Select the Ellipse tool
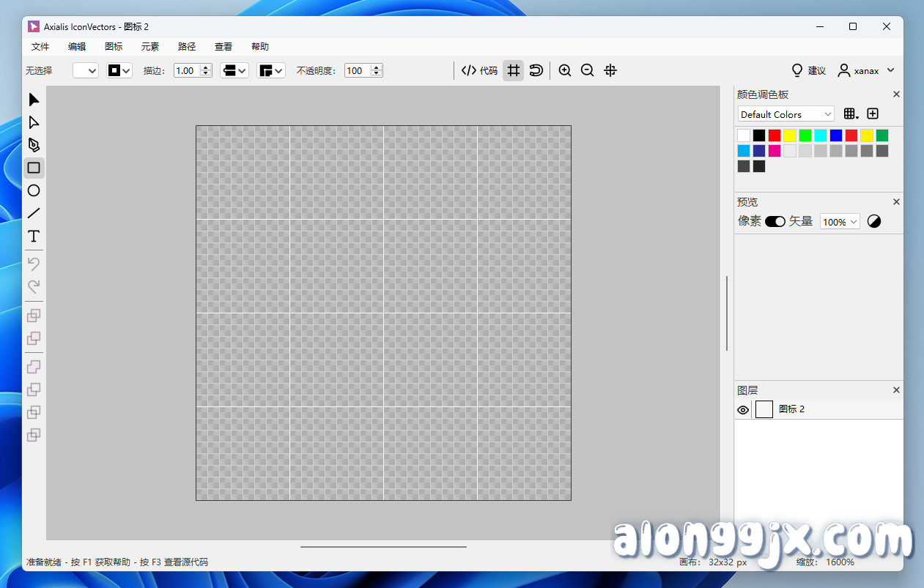 [33, 190]
